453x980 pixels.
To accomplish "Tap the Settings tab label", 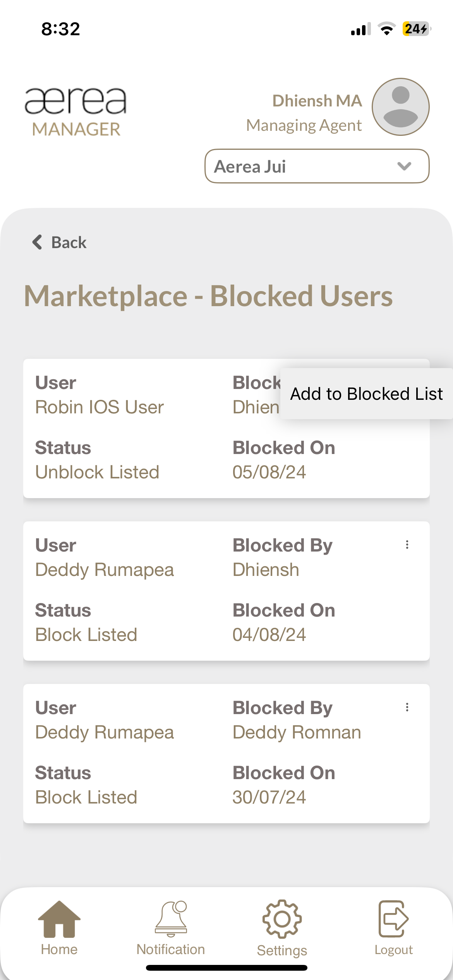I will (x=282, y=951).
